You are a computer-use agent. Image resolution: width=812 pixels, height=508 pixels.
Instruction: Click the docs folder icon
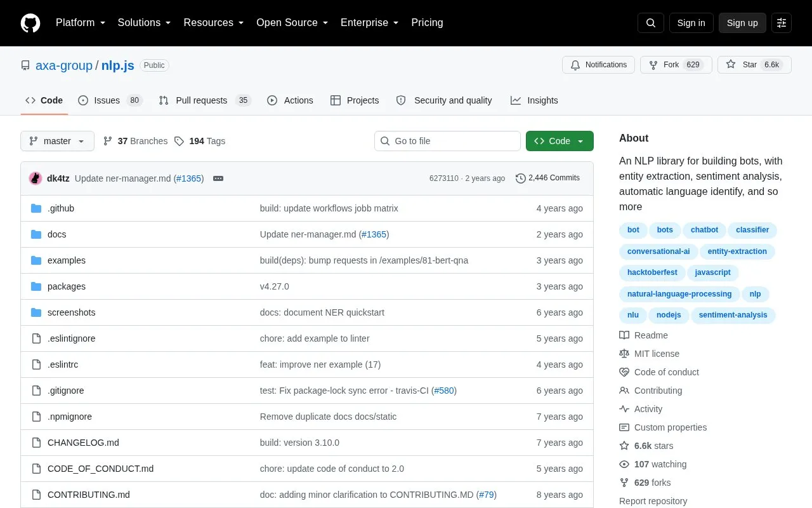pyautogui.click(x=36, y=234)
